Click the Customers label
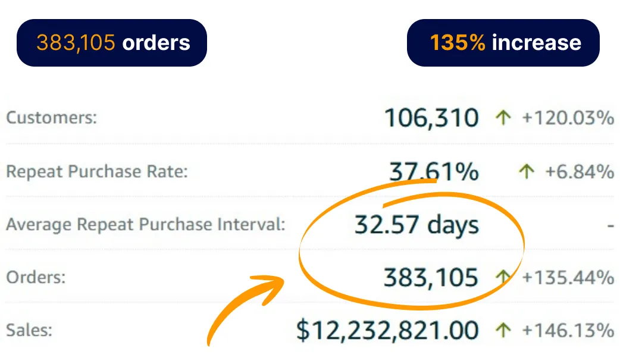The image size is (620, 364). point(51,118)
